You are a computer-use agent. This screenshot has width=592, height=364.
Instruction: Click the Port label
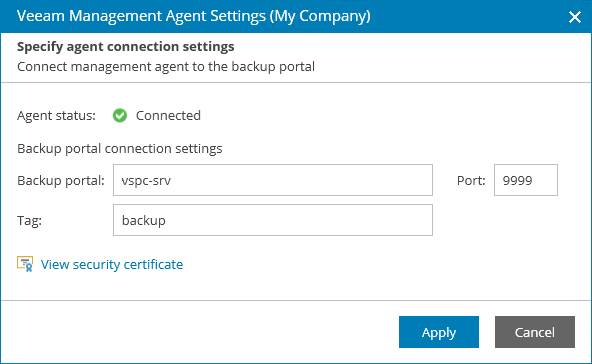pyautogui.click(x=471, y=180)
